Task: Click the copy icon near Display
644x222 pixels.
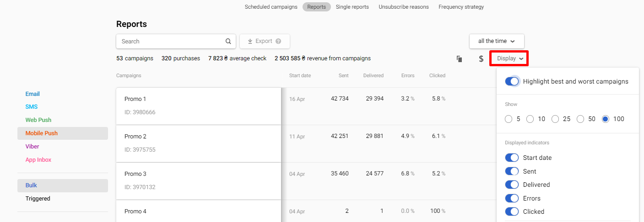Action: coord(459,59)
